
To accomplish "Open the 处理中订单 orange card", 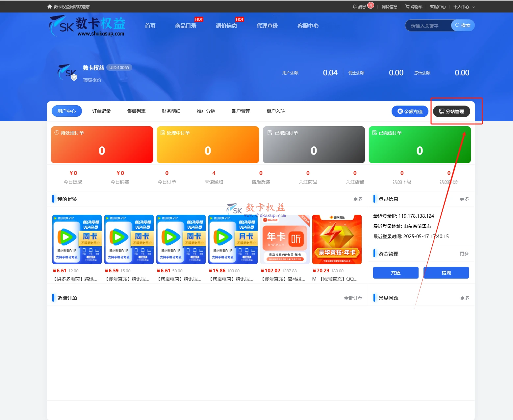I will (208, 145).
